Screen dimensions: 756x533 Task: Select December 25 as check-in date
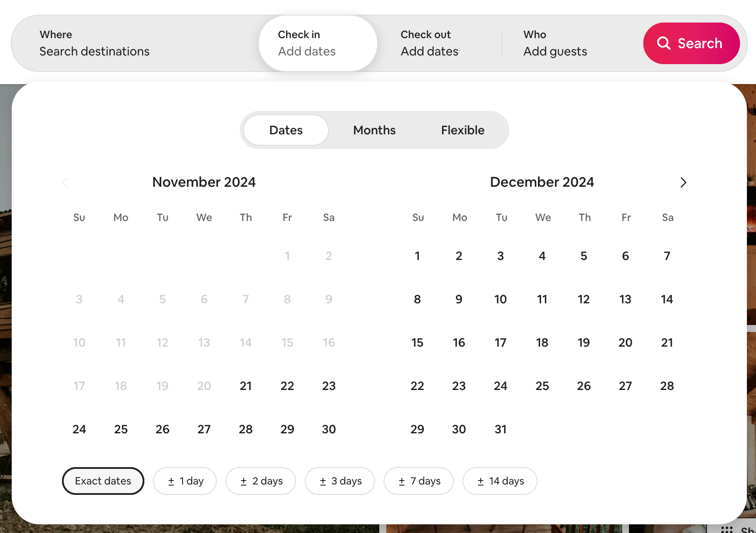pos(542,386)
